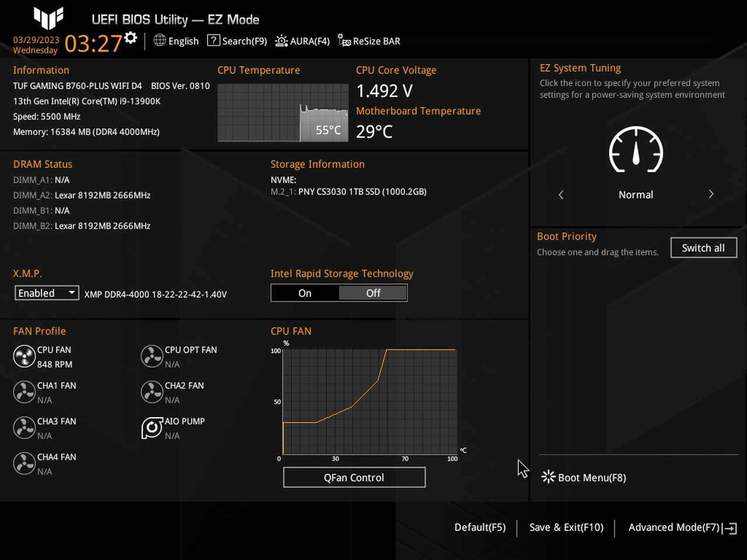This screenshot has height=560, width=747.
Task: Load defaults with Default(F5)
Action: click(480, 527)
